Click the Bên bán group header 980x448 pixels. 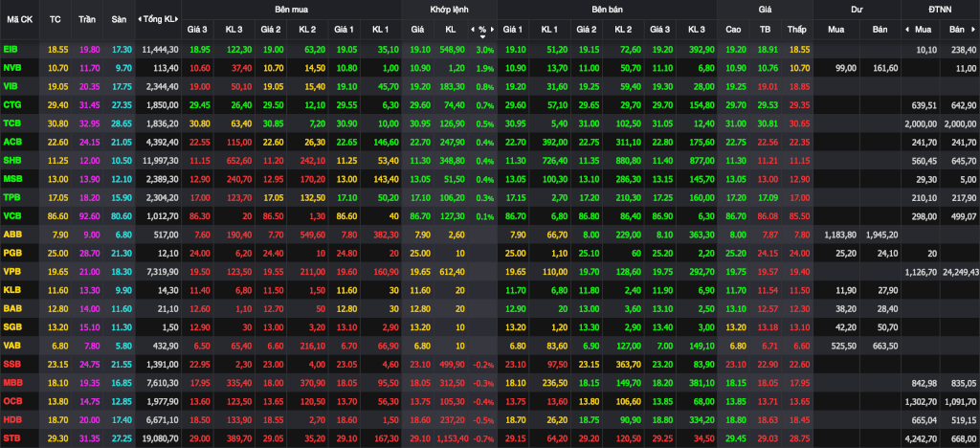(x=606, y=10)
